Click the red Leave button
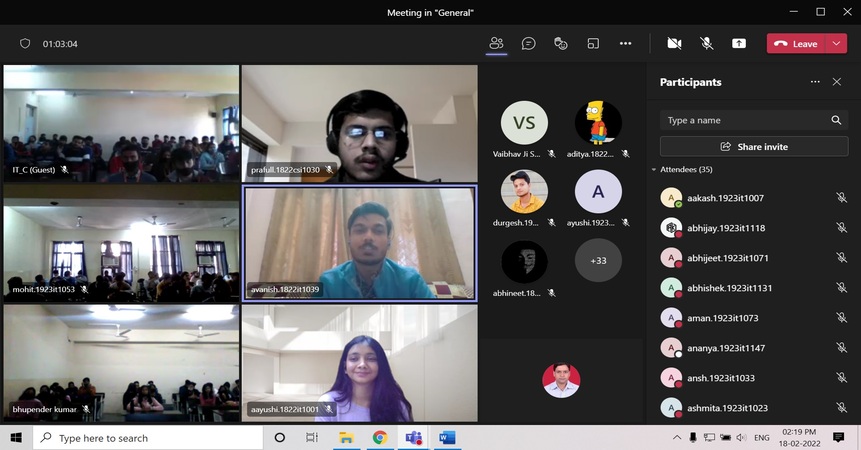861x450 pixels. (x=796, y=44)
